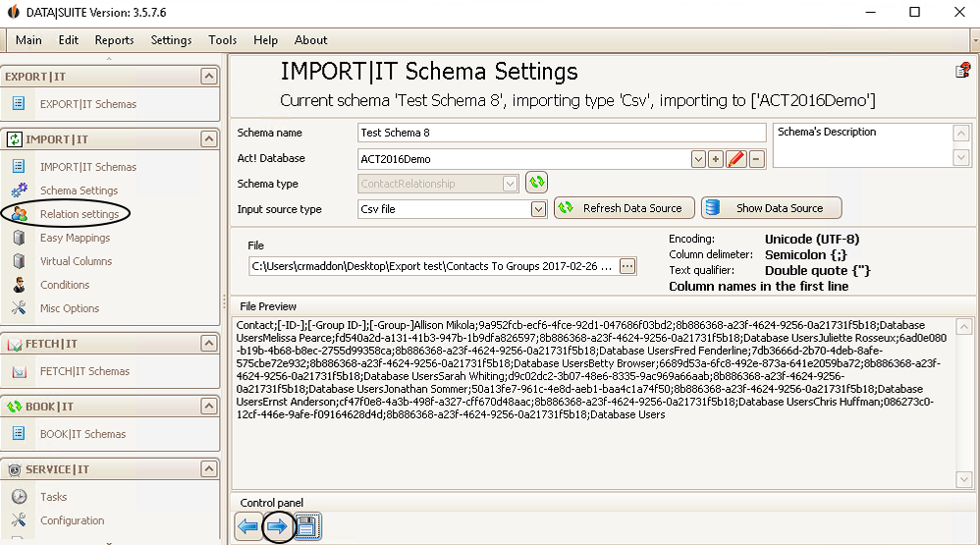Click 'Unicode (UTF-8)' encoding value
The image size is (980, 545).
[x=812, y=239]
